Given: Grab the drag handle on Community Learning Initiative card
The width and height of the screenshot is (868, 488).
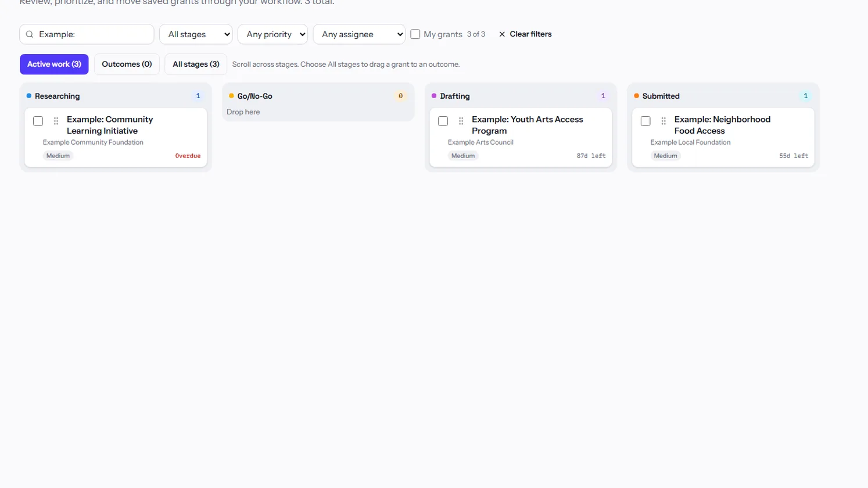Looking at the screenshot, I should click(56, 121).
